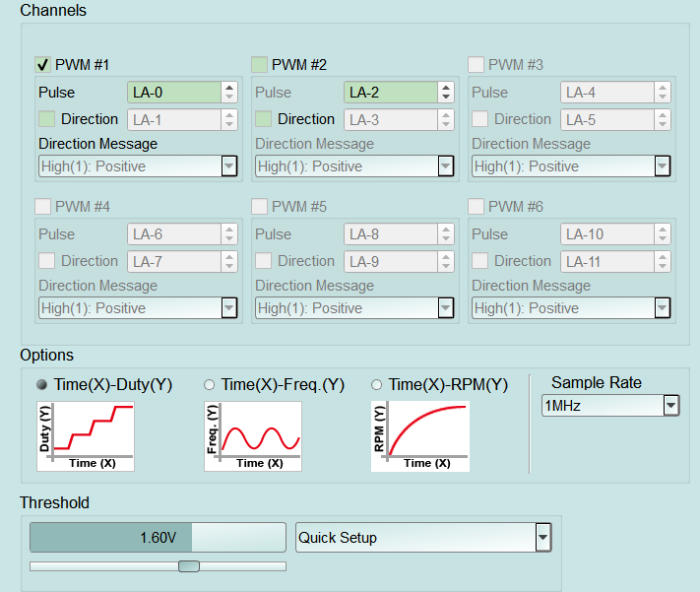Click the Sample Rate label
Image resolution: width=700 pixels, height=592 pixels.
pyautogui.click(x=597, y=382)
